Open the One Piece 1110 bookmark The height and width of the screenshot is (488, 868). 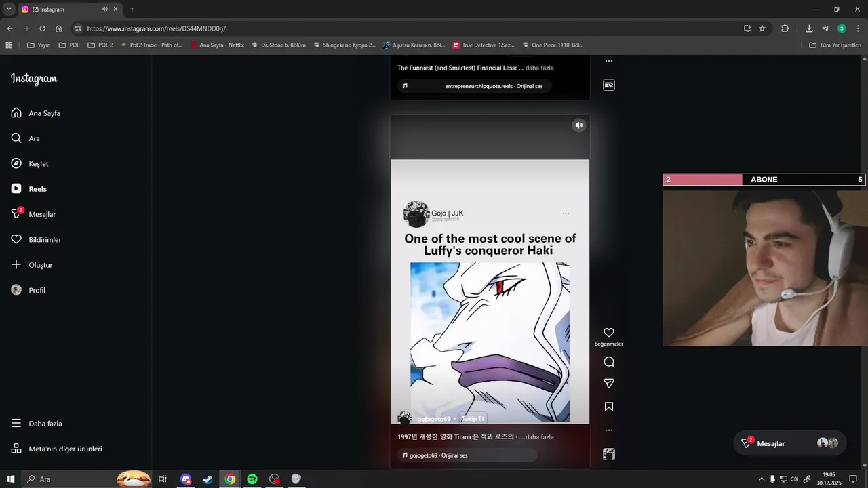[x=553, y=45]
